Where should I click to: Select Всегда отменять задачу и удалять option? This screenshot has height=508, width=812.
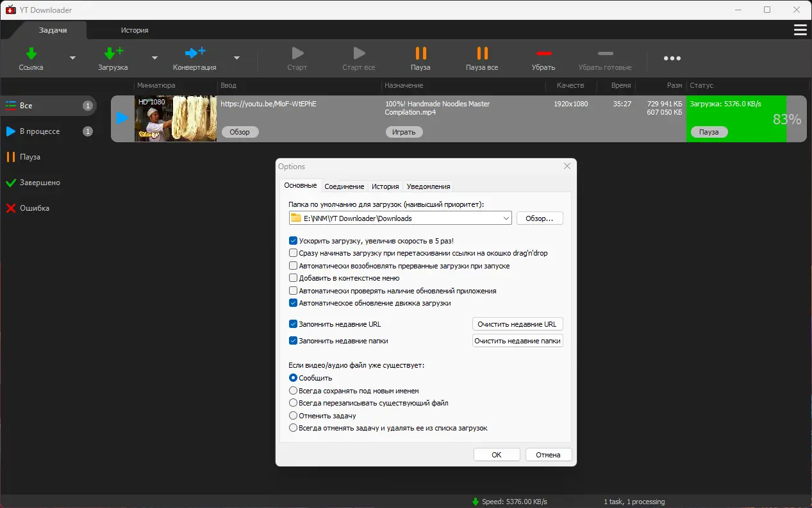(x=293, y=428)
